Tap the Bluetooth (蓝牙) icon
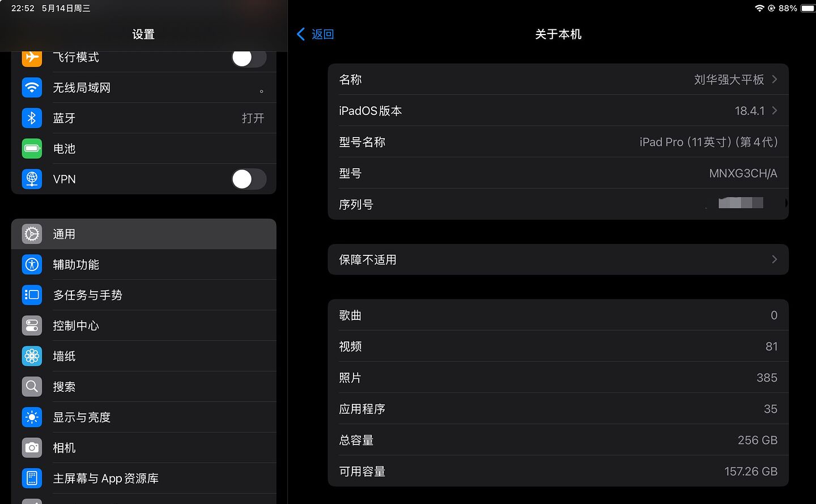The image size is (816, 504). 32,118
